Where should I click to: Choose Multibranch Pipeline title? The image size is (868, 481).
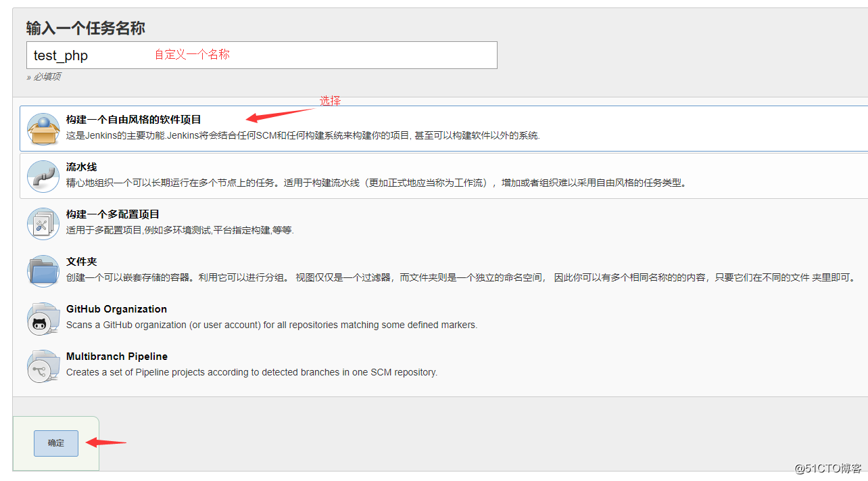coord(117,357)
